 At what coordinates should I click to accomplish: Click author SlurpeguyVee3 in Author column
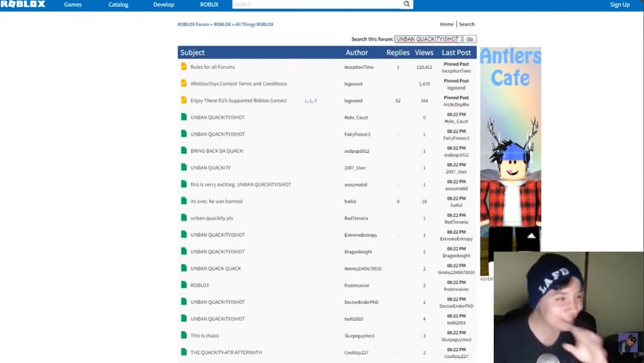(x=360, y=336)
